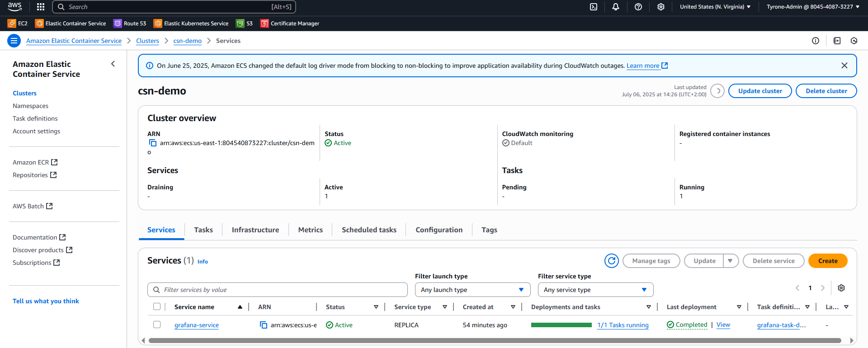Viewport: 868px width, 348px height.
Task: Click the Delete cluster button
Action: (826, 91)
